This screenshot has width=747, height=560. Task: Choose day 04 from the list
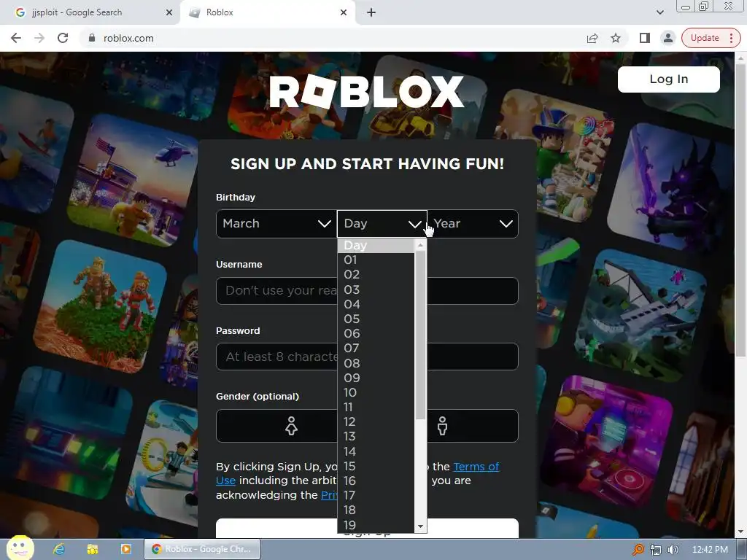376,304
